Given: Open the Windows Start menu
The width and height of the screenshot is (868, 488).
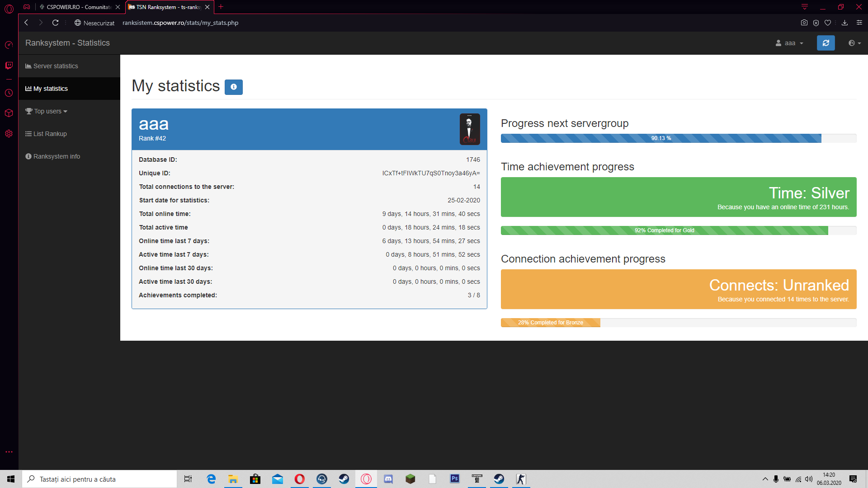Looking at the screenshot, I should pyautogui.click(x=11, y=479).
